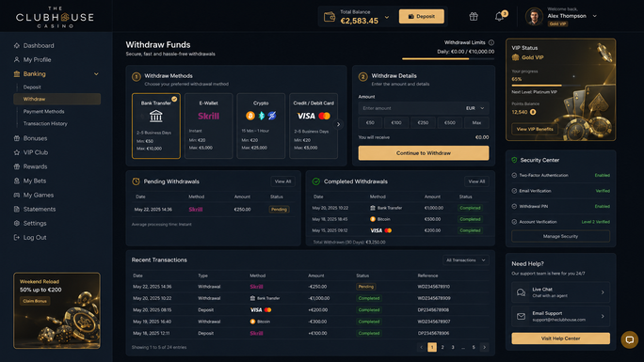The height and width of the screenshot is (362, 644).
Task: Click the Bitcoin coin icon in Crypto card
Action: pos(250,116)
